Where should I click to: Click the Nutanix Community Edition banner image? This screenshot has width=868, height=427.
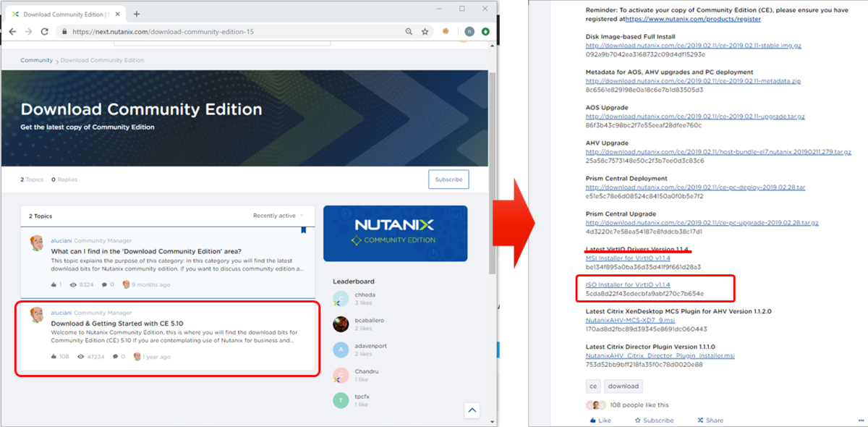pos(395,233)
